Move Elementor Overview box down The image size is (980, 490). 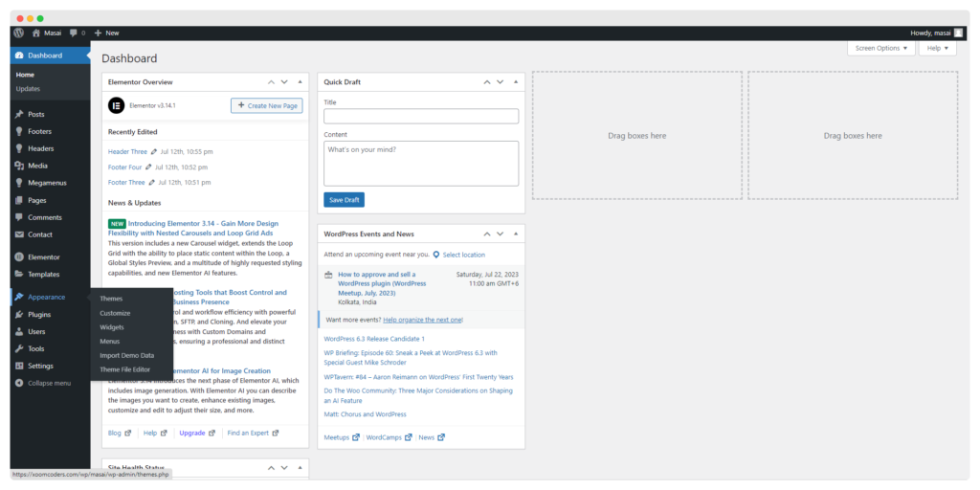(284, 82)
